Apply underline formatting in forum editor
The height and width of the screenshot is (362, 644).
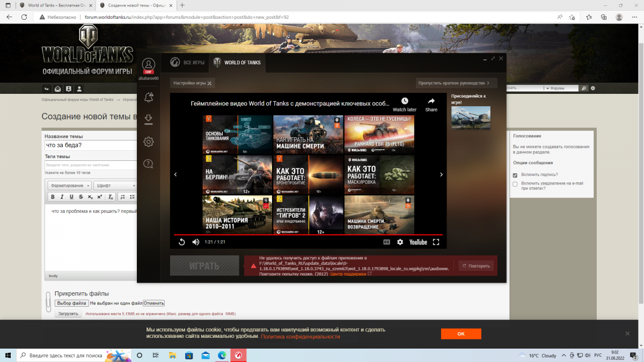pyautogui.click(x=71, y=197)
